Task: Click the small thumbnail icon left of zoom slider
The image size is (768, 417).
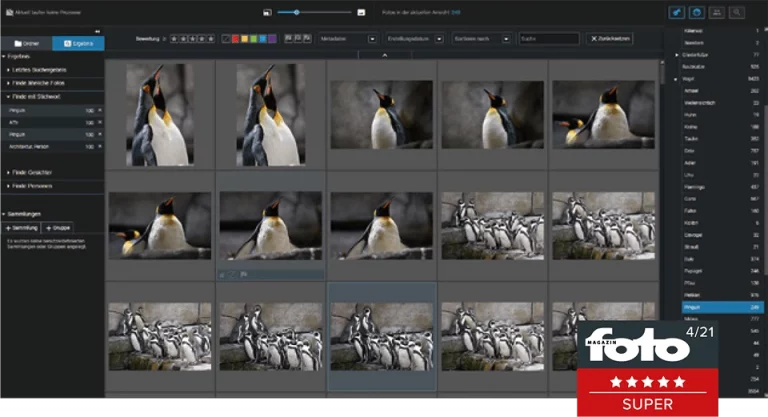Action: [x=268, y=12]
